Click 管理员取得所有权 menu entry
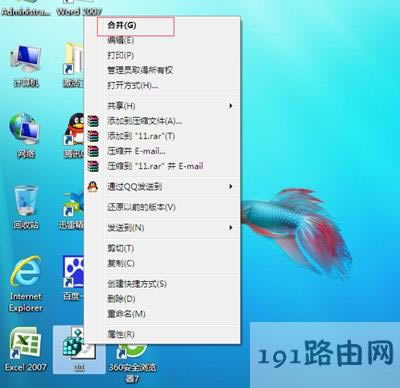Viewport: 400px width, 388px height. [x=162, y=70]
